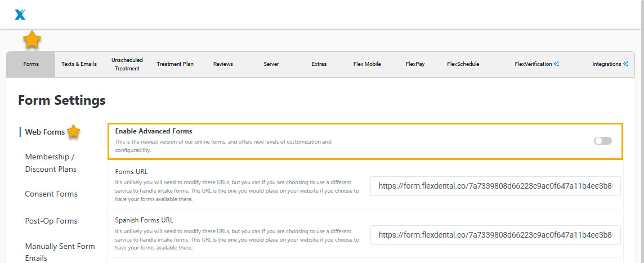Select the Treatment Plan tab
The height and width of the screenshot is (263, 644).
[x=175, y=64]
